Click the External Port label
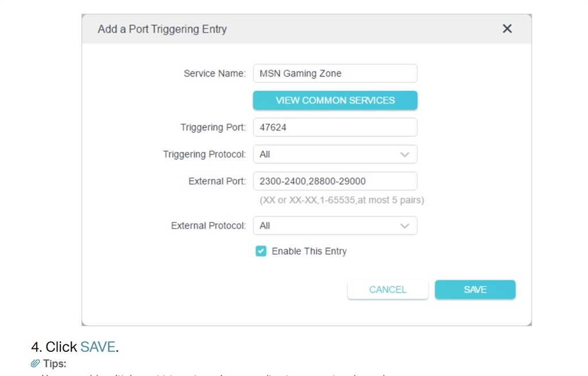 (x=216, y=181)
